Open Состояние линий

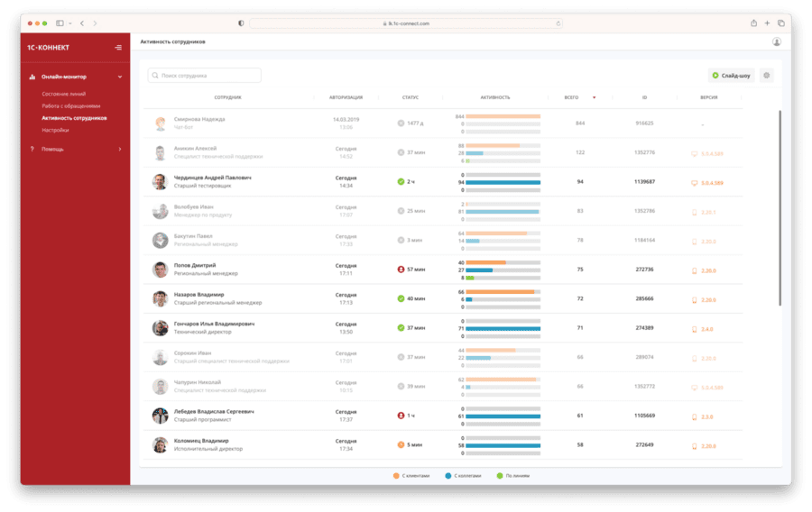coord(64,94)
